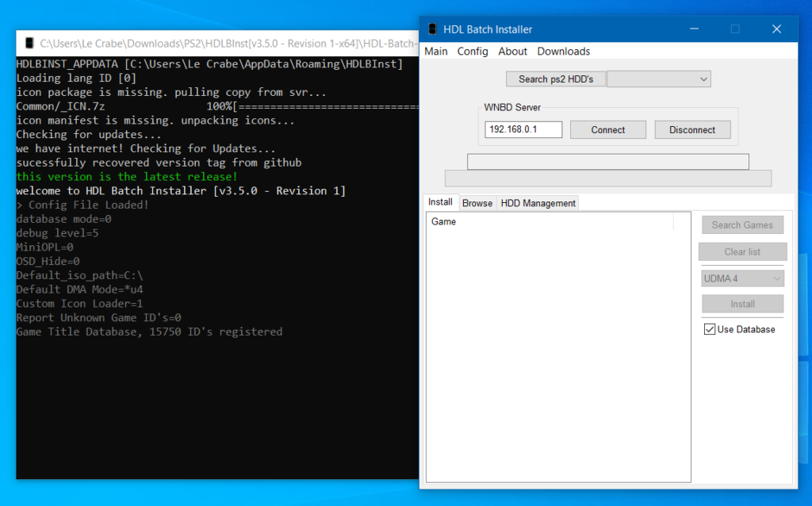Open the Downloads menu
The width and height of the screenshot is (812, 506).
pos(564,52)
